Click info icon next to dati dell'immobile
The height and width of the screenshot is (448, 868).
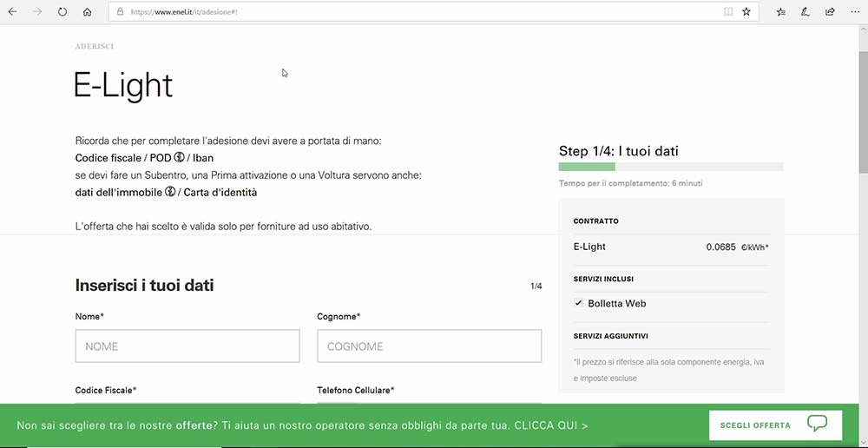pyautogui.click(x=170, y=192)
